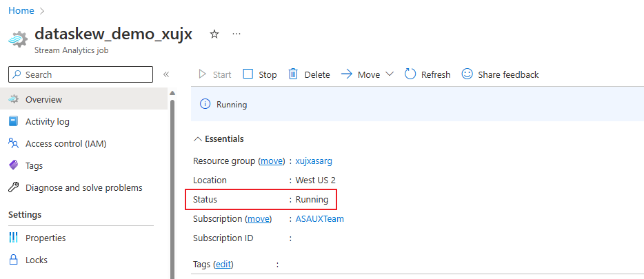Click the edit link beside Tags
This screenshot has width=644, height=279.
[x=223, y=264]
